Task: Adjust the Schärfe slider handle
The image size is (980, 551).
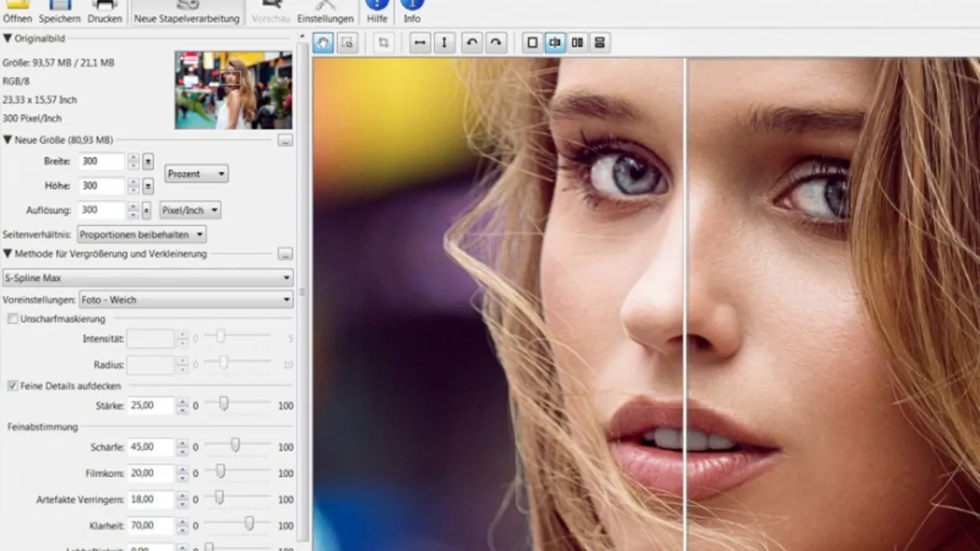Action: (x=235, y=445)
